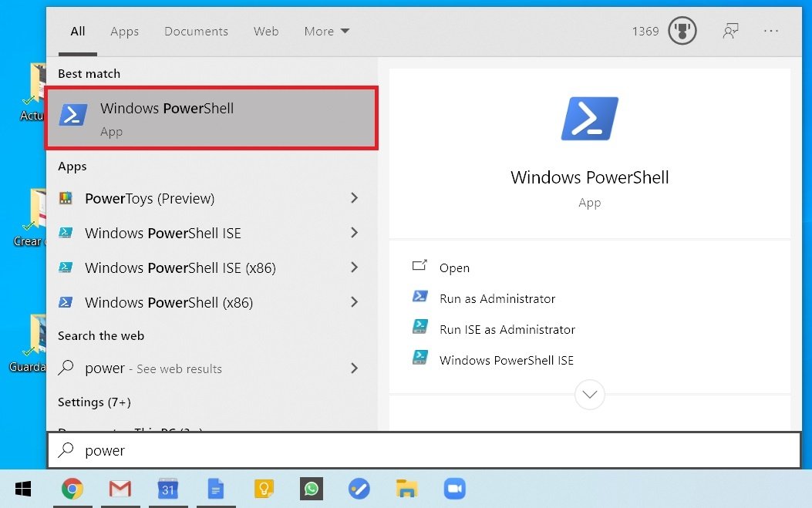Screen dimensions: 812x508
Task: Switch to the Web filter tab
Action: (266, 31)
